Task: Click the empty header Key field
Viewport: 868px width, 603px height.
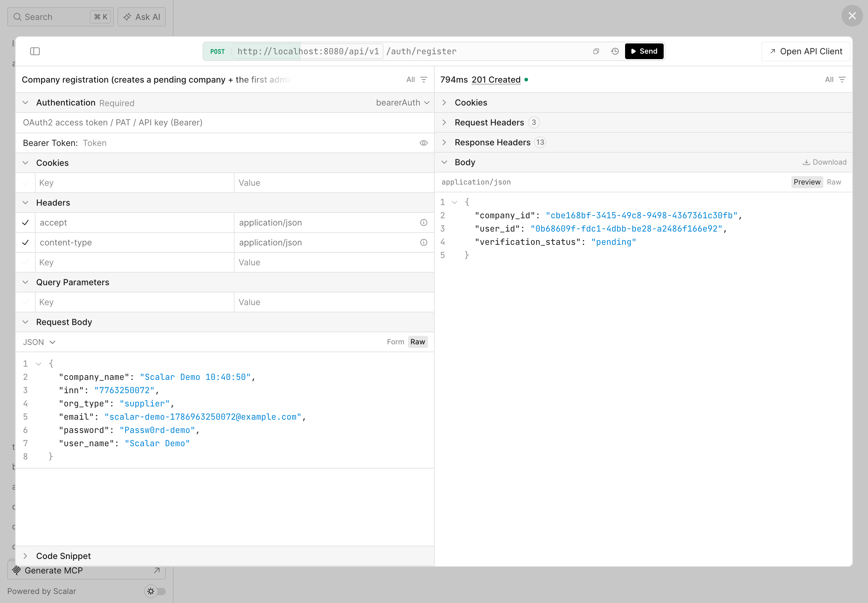Action: point(134,263)
